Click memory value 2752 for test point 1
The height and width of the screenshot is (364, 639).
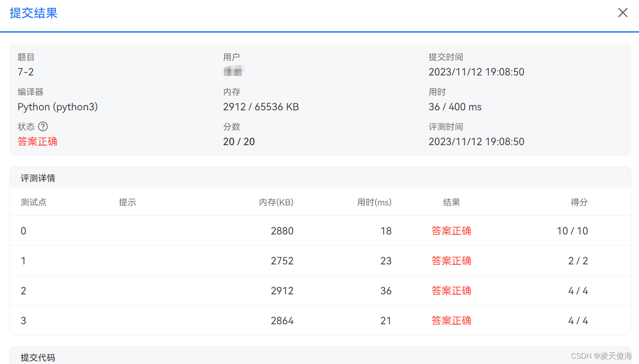(282, 261)
